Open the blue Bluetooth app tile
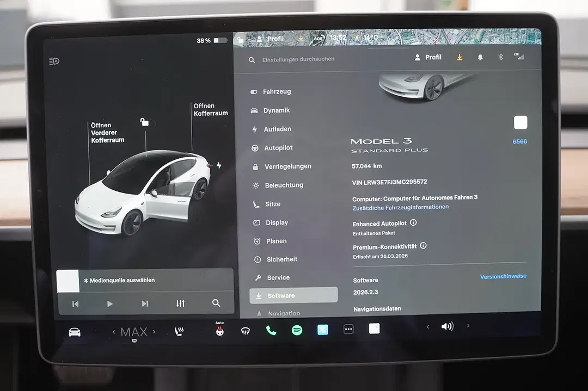This screenshot has height=391, width=588. [322, 330]
